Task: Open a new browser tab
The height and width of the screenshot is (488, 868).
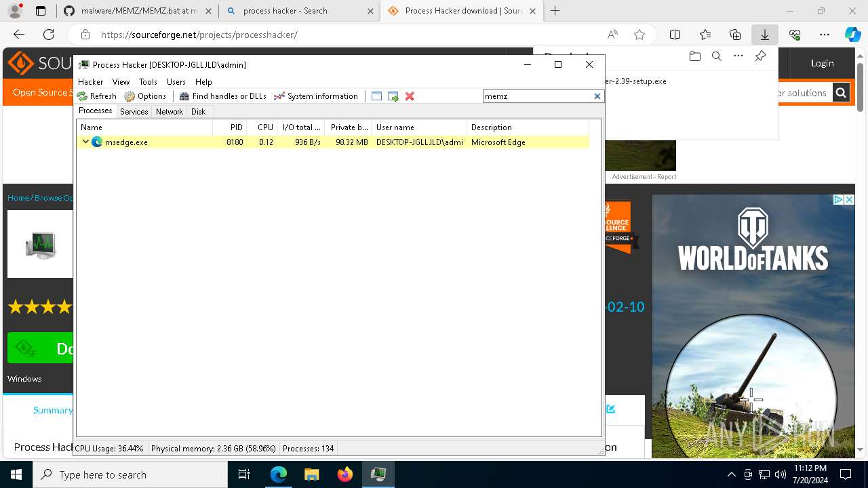Action: click(555, 11)
